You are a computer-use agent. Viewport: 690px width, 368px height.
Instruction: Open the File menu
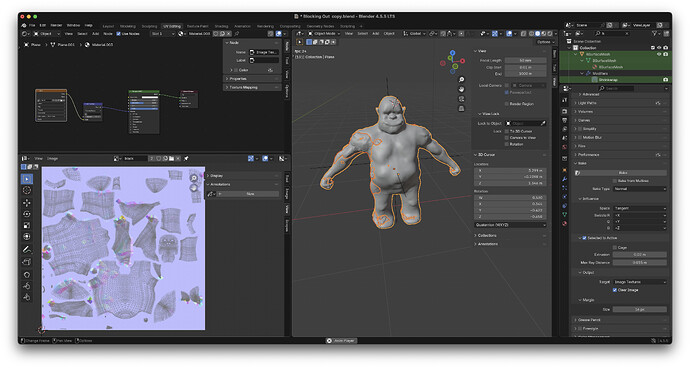pyautogui.click(x=32, y=26)
